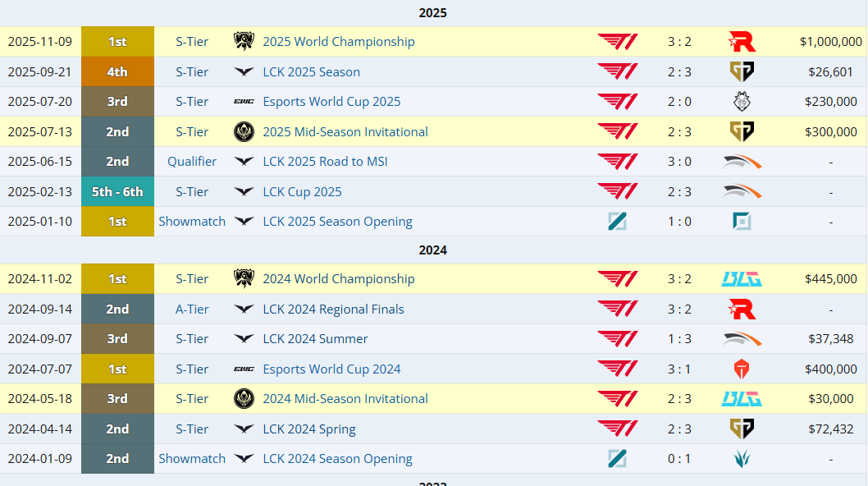This screenshot has width=868, height=486.
Task: Click the Gen.G logo in LCK 2025 Season row
Action: 742,72
